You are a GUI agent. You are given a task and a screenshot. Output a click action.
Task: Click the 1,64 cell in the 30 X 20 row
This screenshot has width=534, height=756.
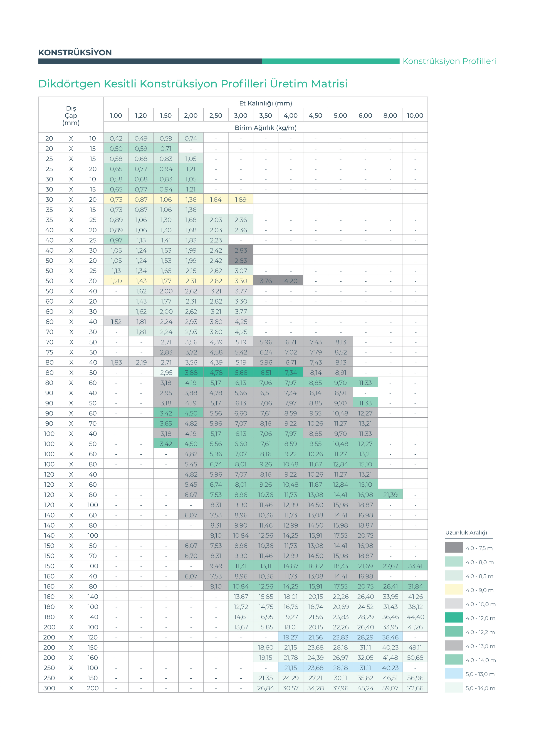click(216, 200)
